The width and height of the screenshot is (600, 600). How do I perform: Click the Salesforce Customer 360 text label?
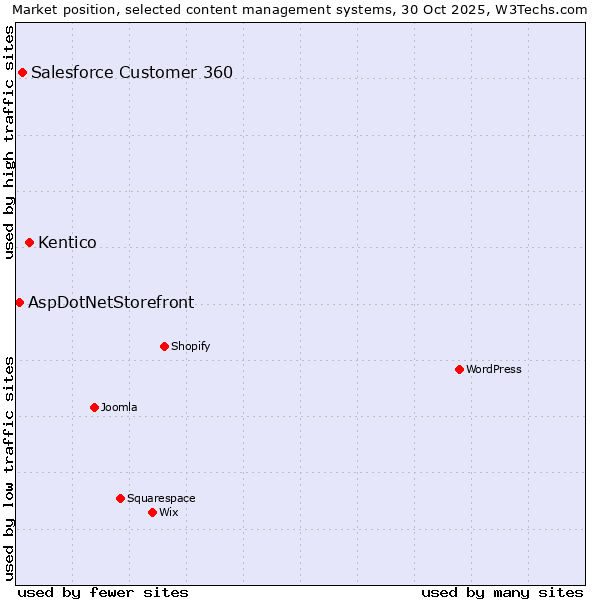coord(132,72)
